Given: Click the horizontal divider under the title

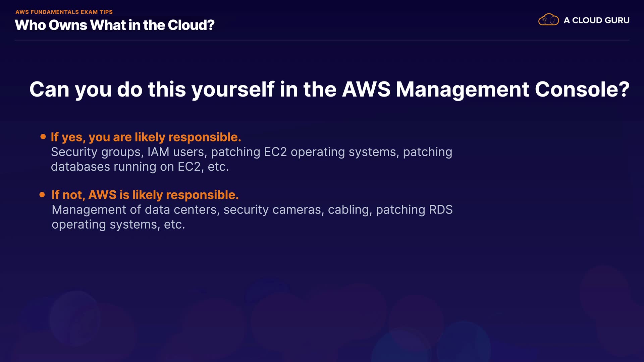Looking at the screenshot, I should [x=322, y=40].
